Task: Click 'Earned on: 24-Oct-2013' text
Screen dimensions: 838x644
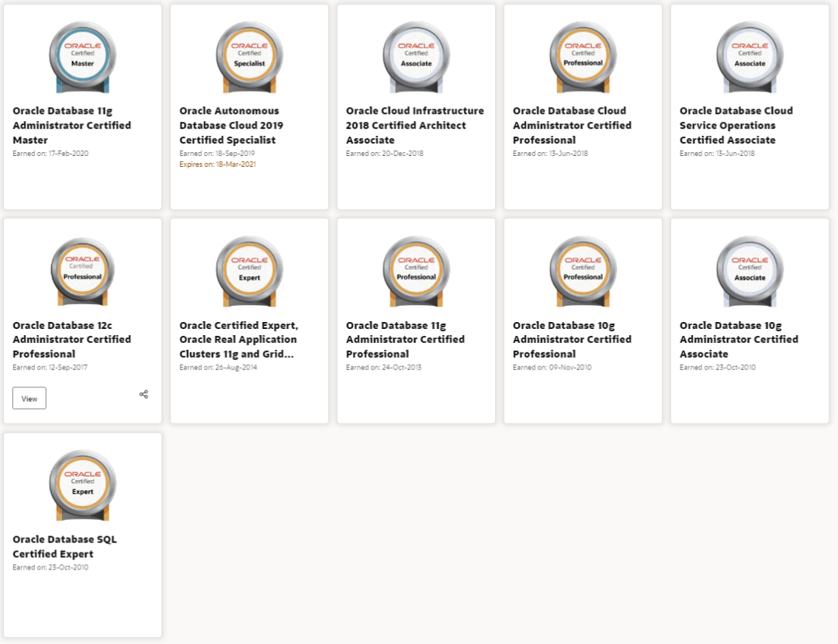Action: tap(384, 368)
